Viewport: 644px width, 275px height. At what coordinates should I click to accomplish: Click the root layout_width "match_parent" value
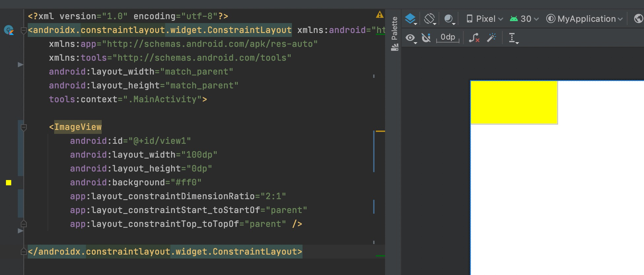197,72
